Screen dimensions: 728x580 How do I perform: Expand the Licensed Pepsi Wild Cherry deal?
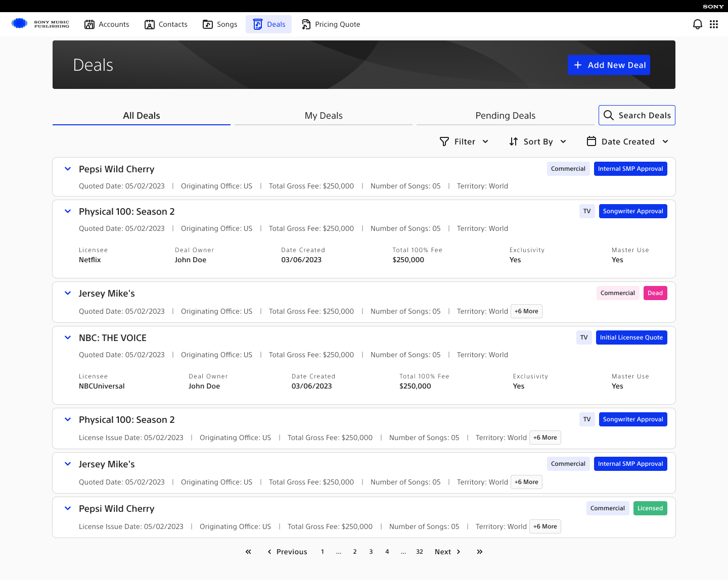[x=68, y=508]
